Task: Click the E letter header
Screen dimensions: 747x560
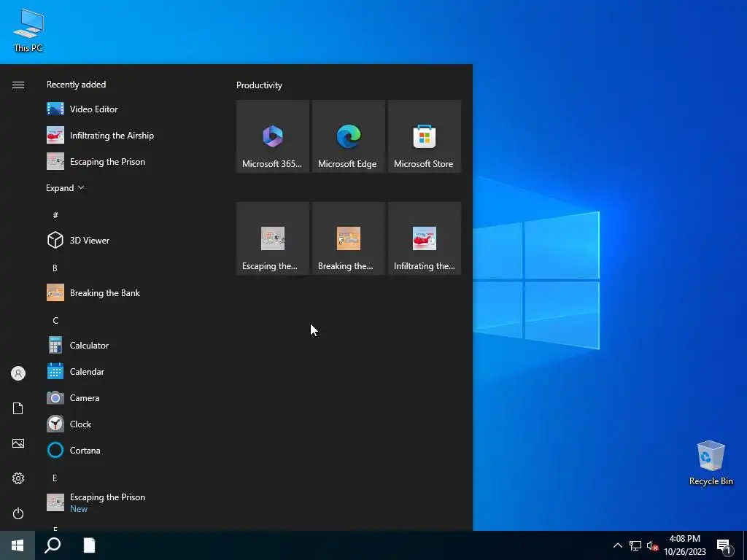Action: click(55, 478)
